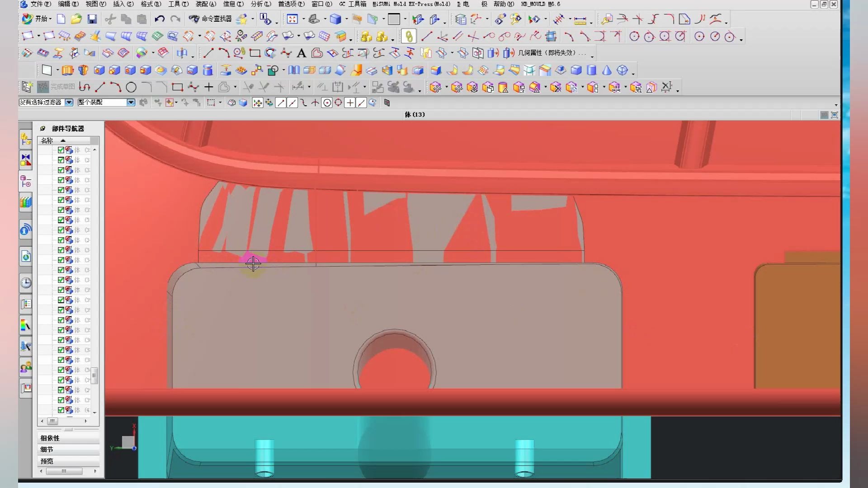Select the sketch Point plus tool
This screenshot has width=868, height=488.
208,87
